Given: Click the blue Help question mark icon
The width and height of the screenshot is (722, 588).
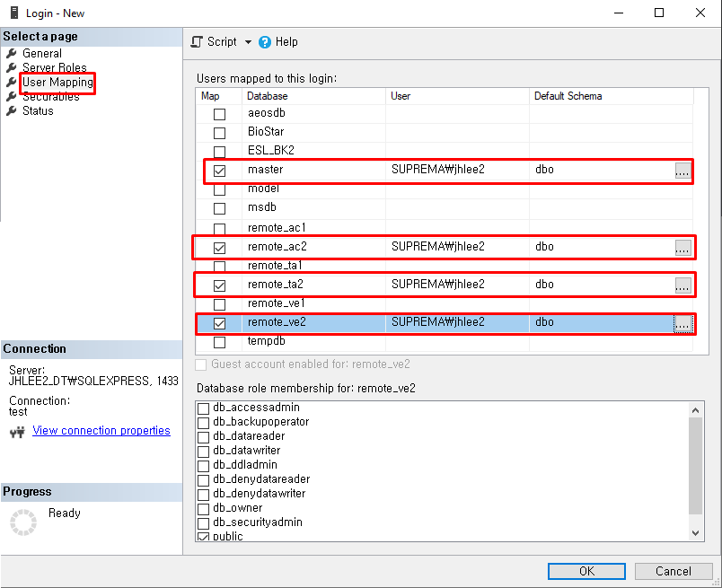Looking at the screenshot, I should tap(266, 41).
